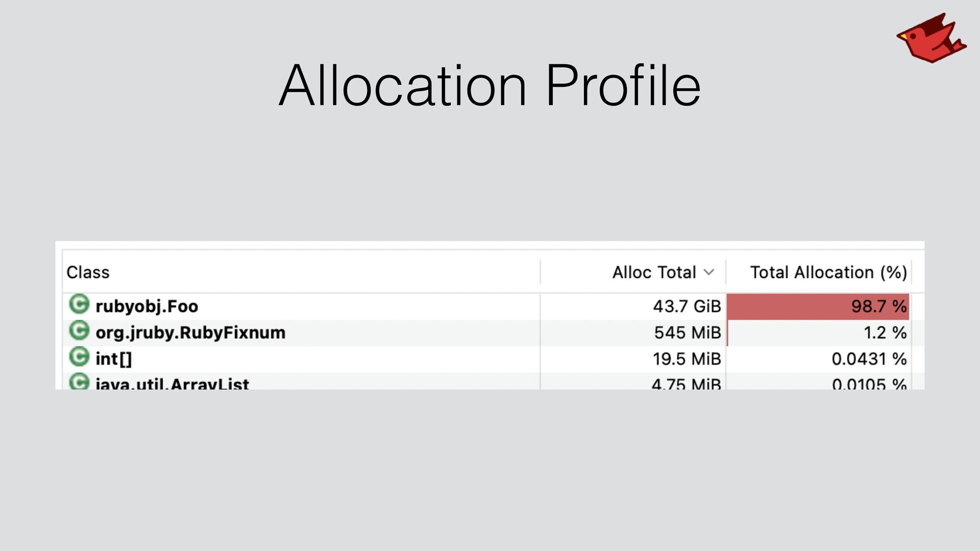Click the class icon beside int[]
This screenshot has width=980, height=551.
[79, 357]
